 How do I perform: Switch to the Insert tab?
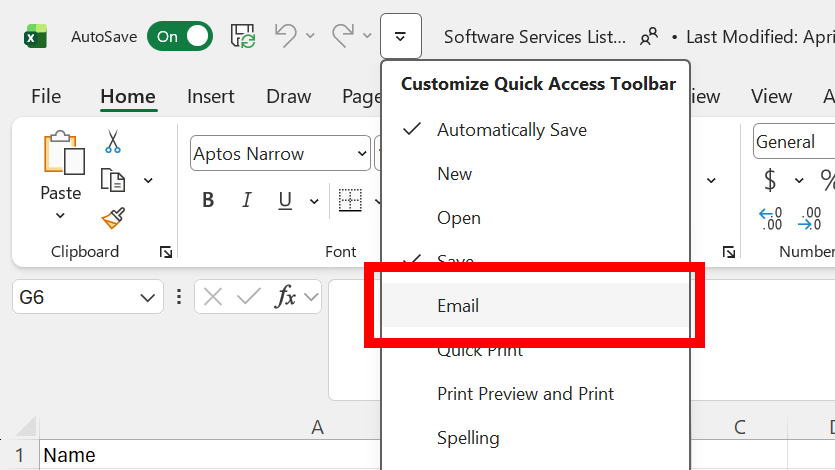(210, 96)
